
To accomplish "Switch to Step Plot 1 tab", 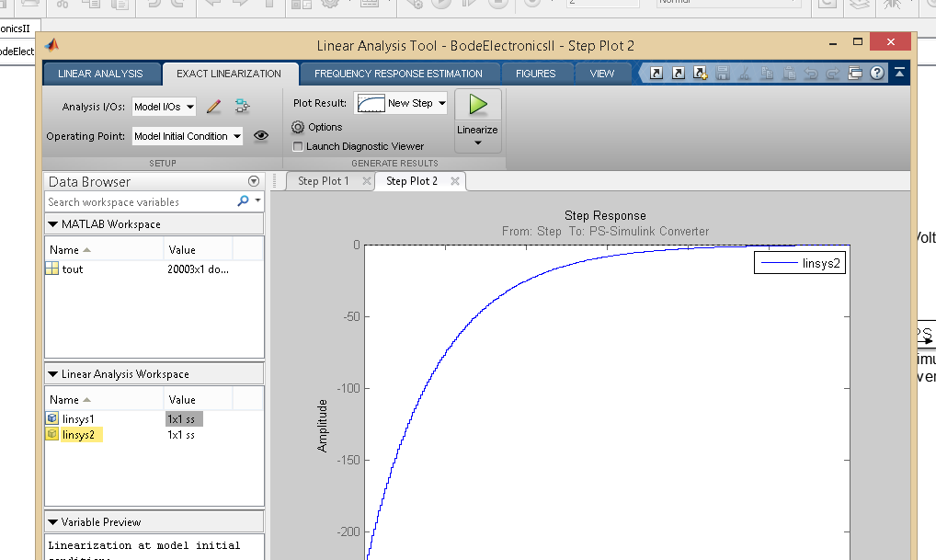I will (x=324, y=181).
